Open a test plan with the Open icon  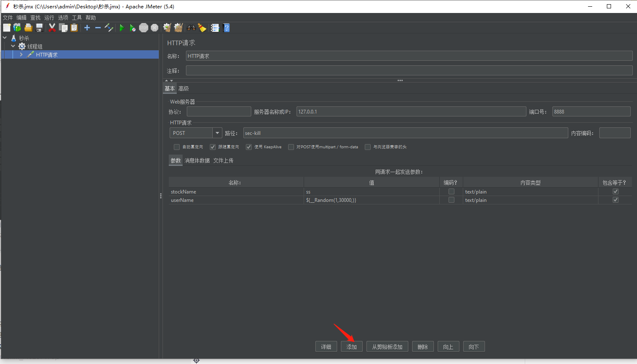click(28, 28)
